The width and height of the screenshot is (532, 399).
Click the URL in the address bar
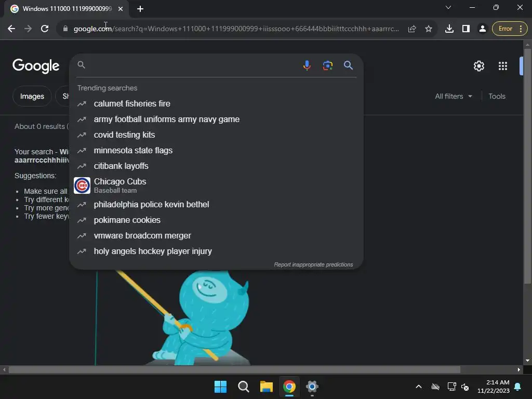coord(236,29)
